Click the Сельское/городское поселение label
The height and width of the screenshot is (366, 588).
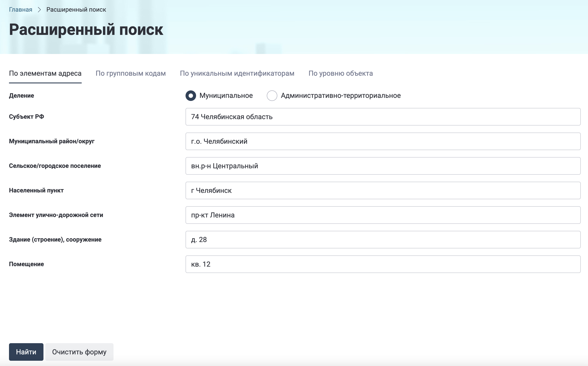(55, 166)
